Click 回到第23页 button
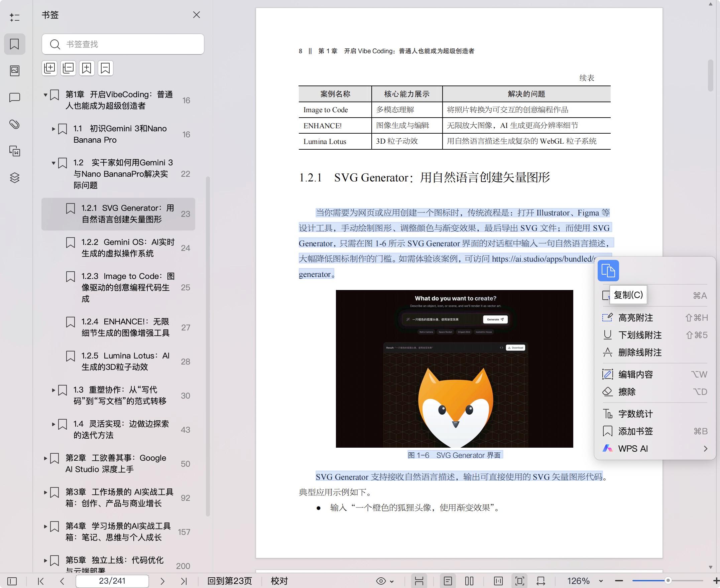The height and width of the screenshot is (588, 720). pyautogui.click(x=230, y=581)
